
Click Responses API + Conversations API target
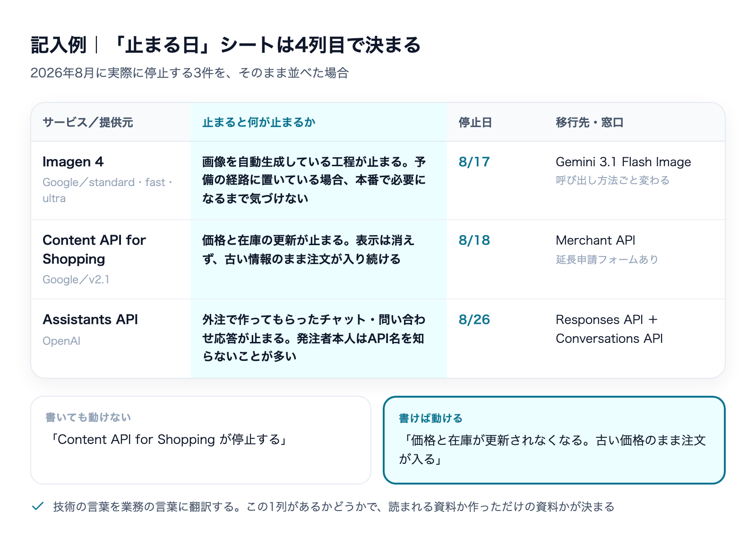(x=609, y=329)
